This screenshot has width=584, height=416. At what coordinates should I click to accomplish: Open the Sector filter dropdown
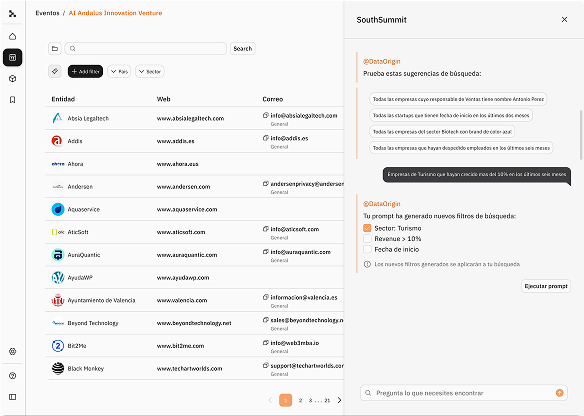(x=150, y=71)
